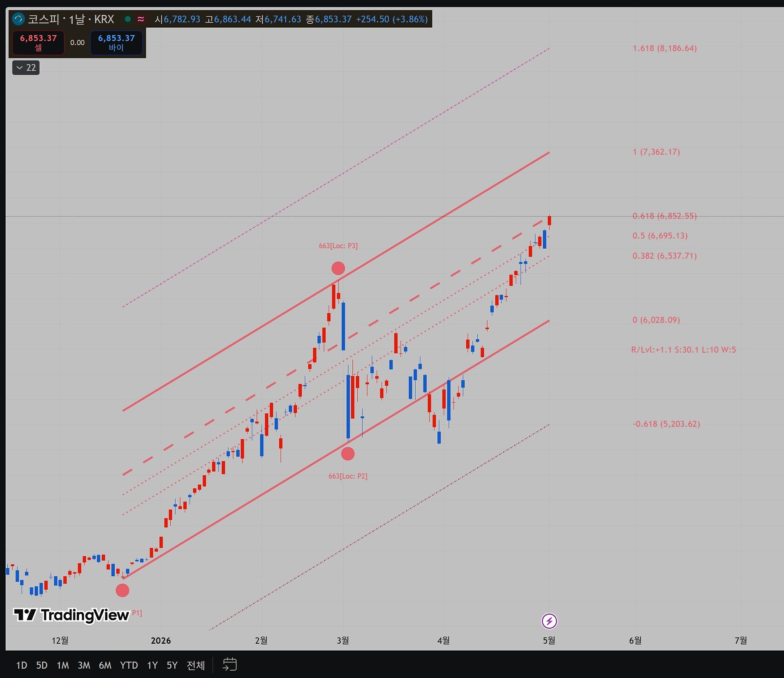This screenshot has width=784, height=678.
Task: Click the low price 저 6,741.63
Action: (278, 19)
